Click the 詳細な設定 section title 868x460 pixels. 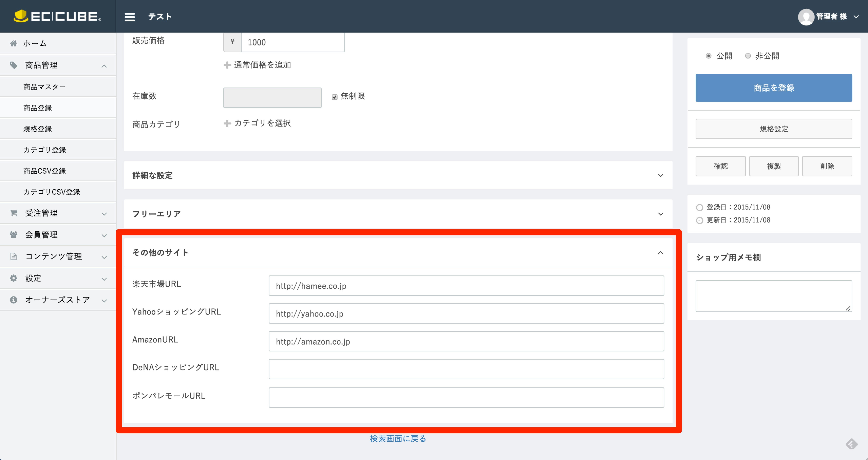click(x=152, y=175)
